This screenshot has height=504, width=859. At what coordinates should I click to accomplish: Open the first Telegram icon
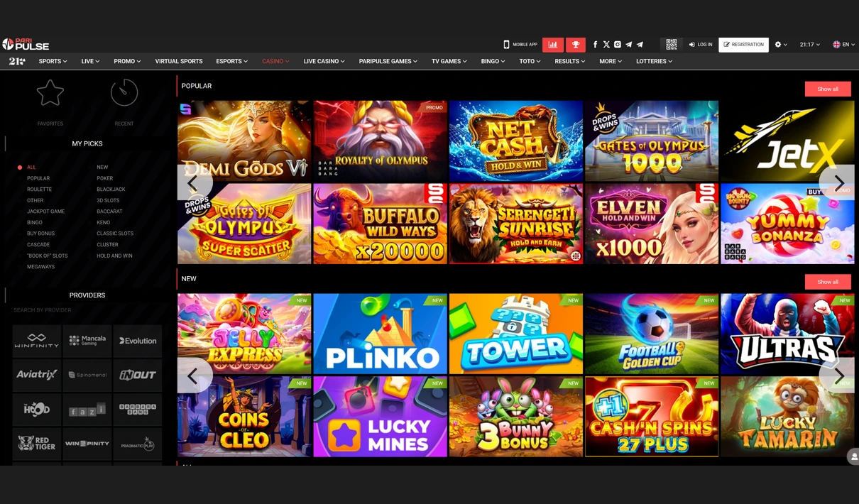628,45
